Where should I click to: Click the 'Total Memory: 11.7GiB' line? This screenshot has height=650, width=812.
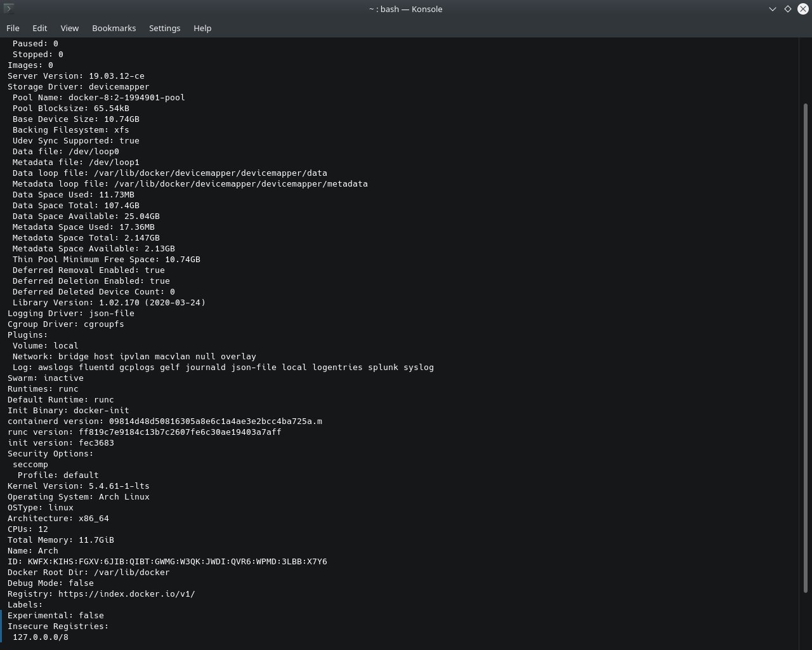click(x=61, y=540)
